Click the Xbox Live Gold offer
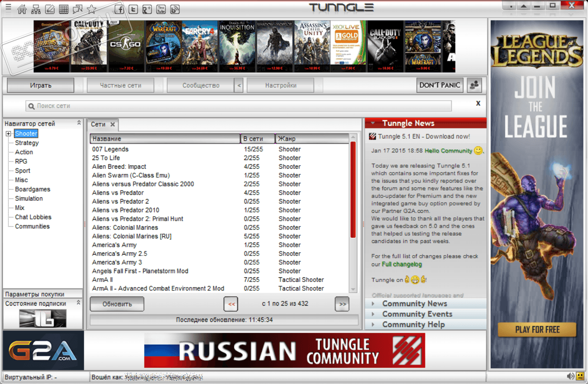 pos(348,46)
